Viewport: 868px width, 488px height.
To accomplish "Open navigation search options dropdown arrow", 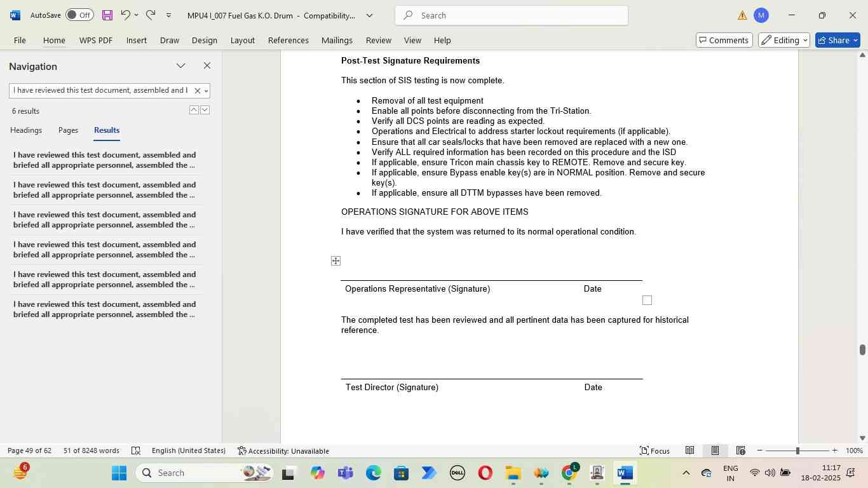I will 206,91.
